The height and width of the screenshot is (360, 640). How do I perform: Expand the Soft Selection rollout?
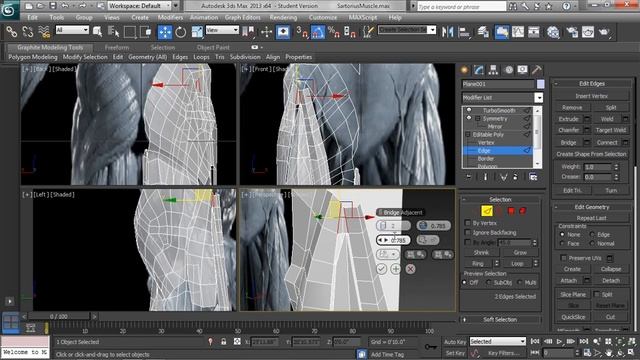500,319
